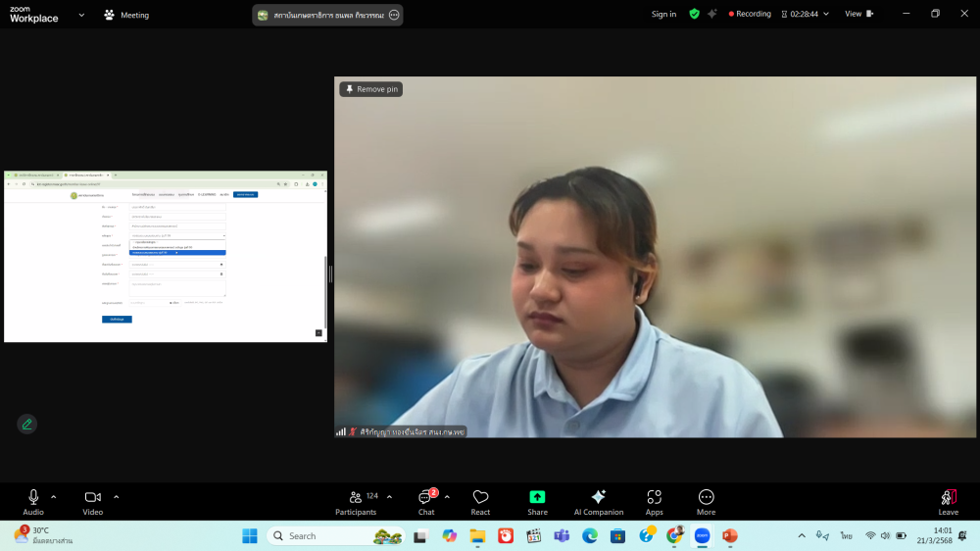The height and width of the screenshot is (551, 980).
Task: Click the shared screen thumbnail
Action: point(166,257)
